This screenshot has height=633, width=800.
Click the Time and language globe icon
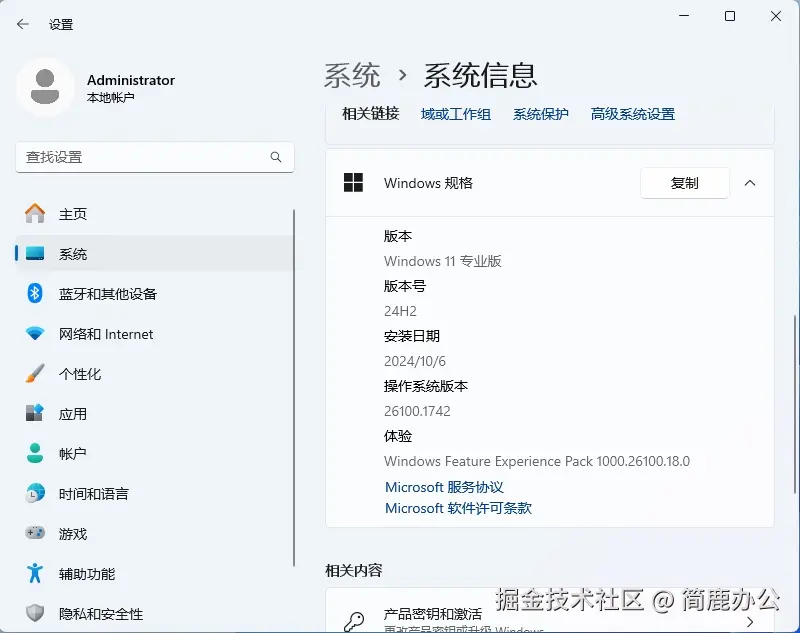pyautogui.click(x=35, y=493)
